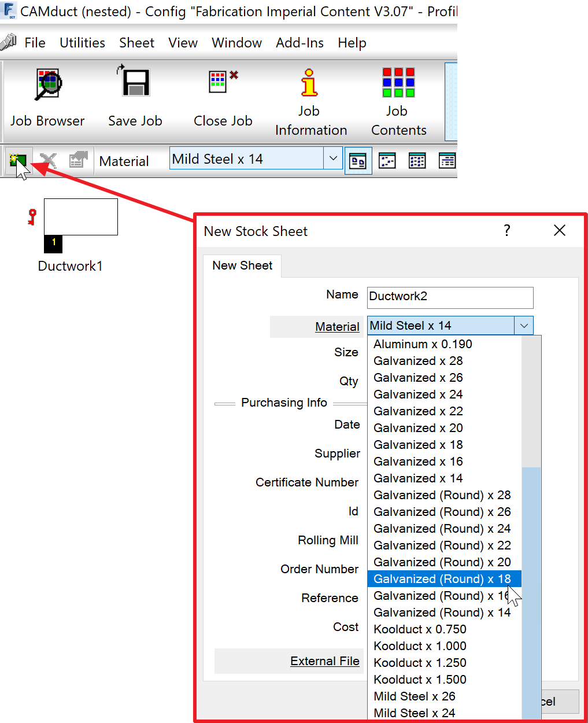Choose Galvanized (Round) x 22

click(445, 545)
